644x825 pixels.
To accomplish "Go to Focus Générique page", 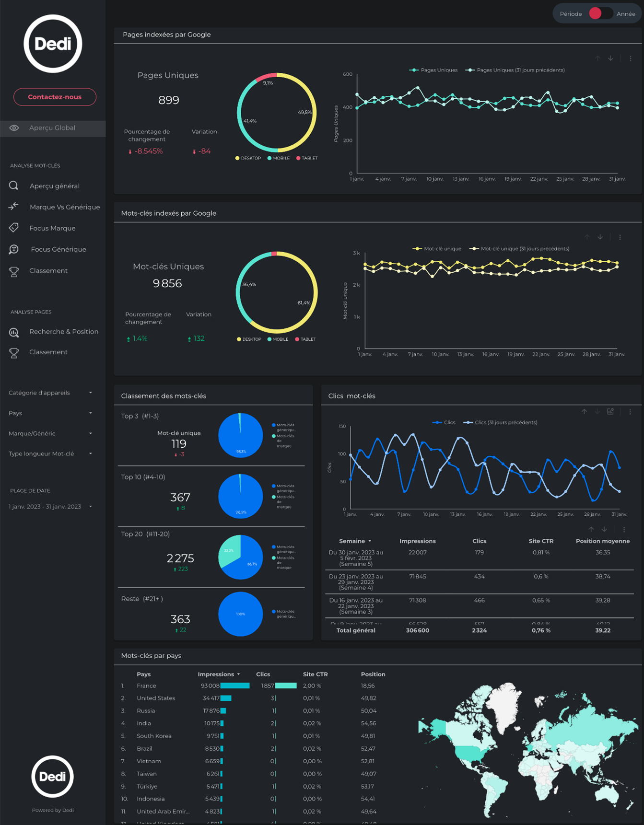I will tap(58, 249).
